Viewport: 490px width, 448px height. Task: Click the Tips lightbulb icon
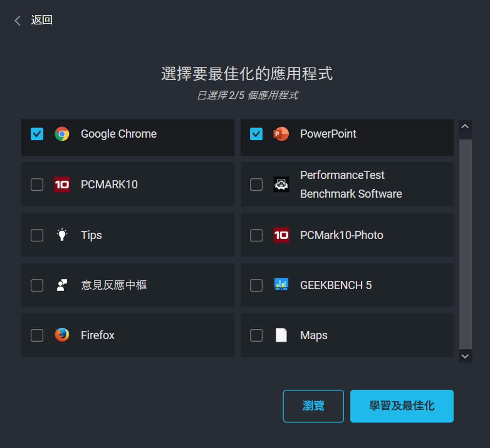pos(62,235)
